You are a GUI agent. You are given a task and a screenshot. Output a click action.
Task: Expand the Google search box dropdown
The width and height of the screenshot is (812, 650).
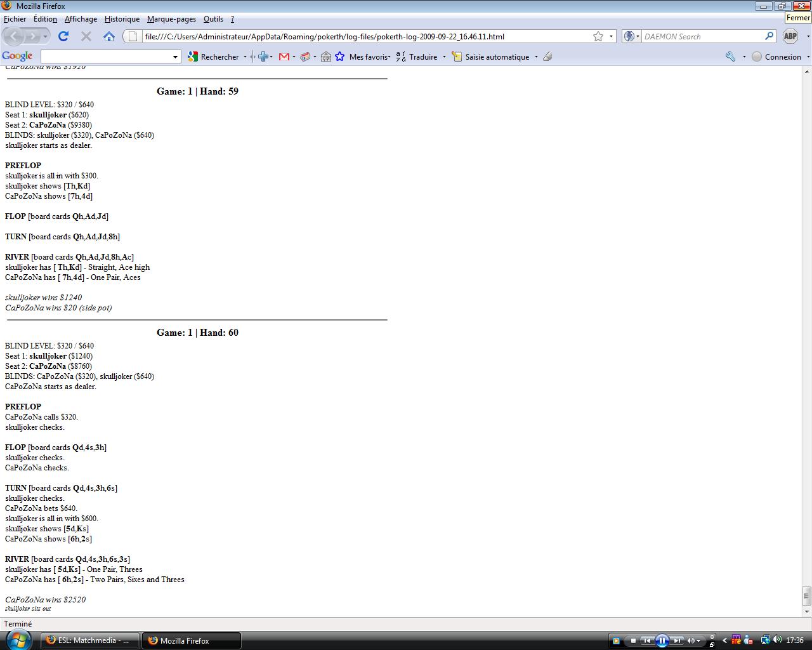pos(176,56)
